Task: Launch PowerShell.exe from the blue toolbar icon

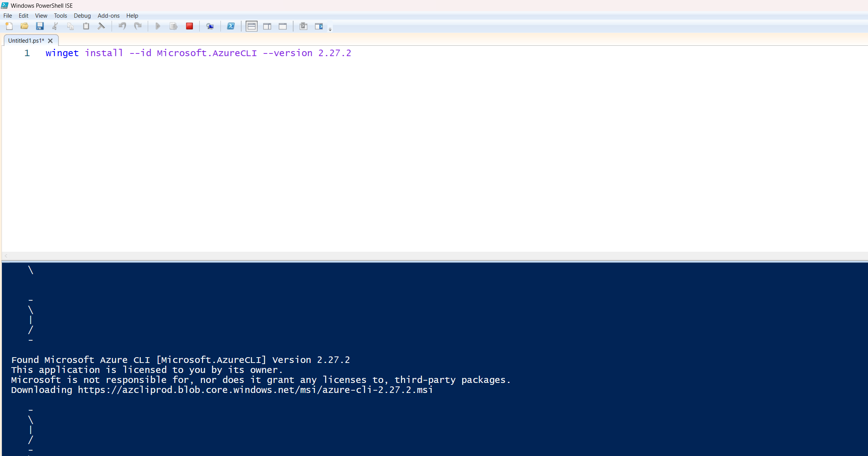Action: (230, 26)
